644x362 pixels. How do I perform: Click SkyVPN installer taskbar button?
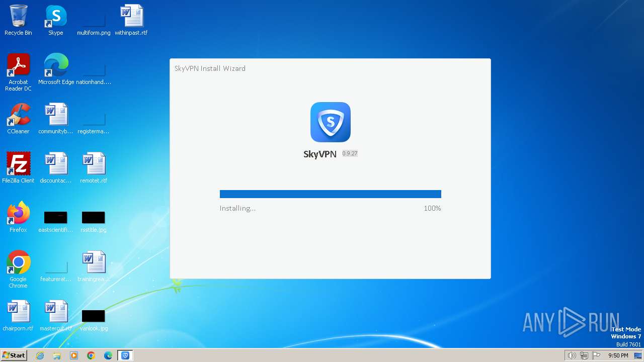(125, 355)
